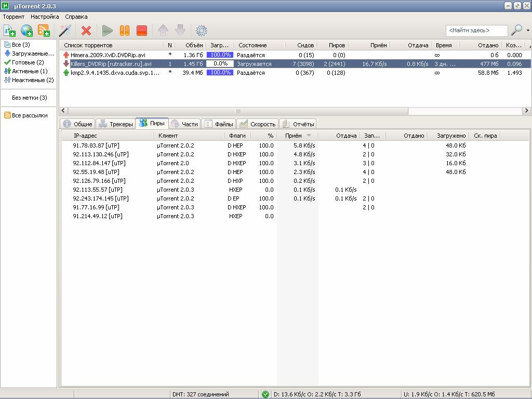Click torrent list horizontal scrollbar right arrow
Screen dimensions: 532x399
pos(527,111)
